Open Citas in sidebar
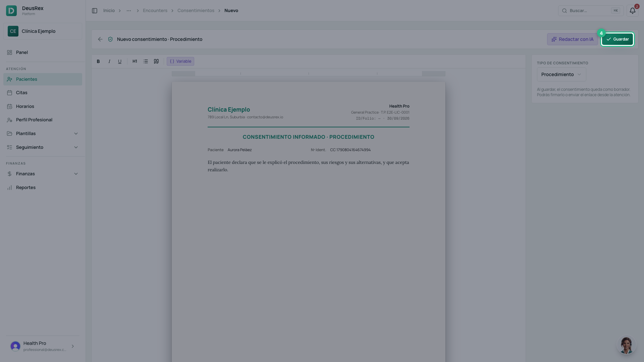This screenshot has width=644, height=362. [43, 93]
